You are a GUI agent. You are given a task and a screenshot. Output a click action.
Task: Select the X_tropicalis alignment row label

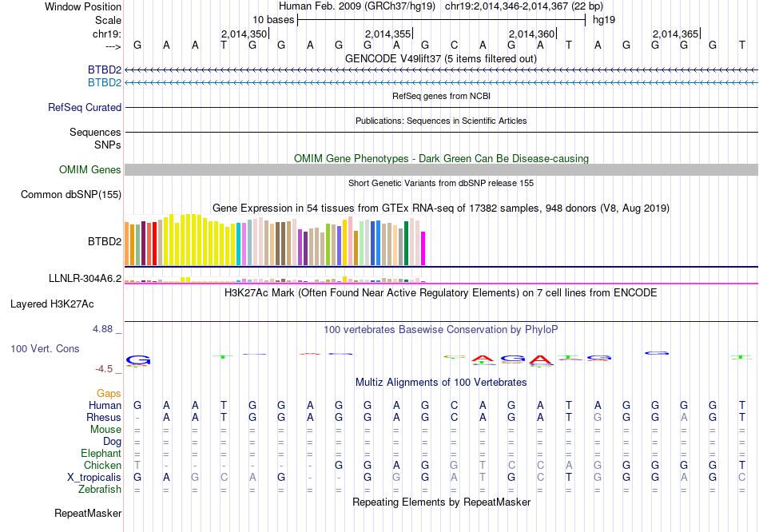pyautogui.click(x=94, y=478)
